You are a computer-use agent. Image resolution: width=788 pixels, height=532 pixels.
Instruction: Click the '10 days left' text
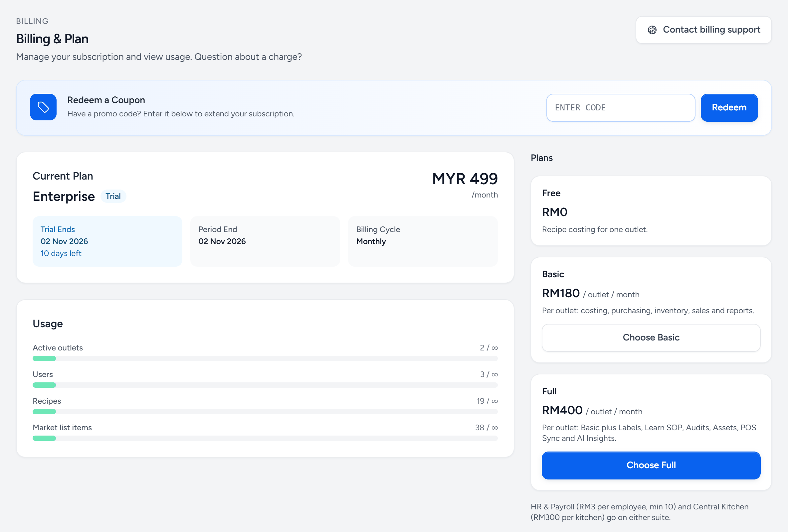point(61,253)
